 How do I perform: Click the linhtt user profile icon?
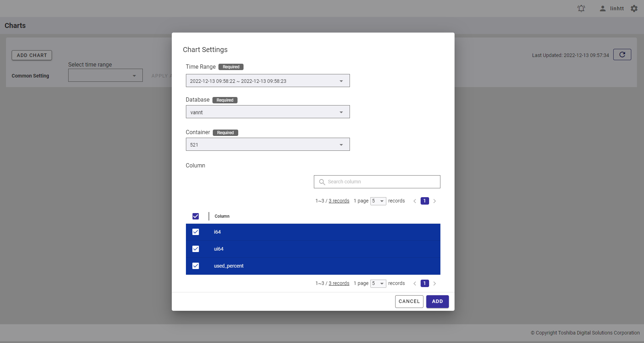pos(603,8)
